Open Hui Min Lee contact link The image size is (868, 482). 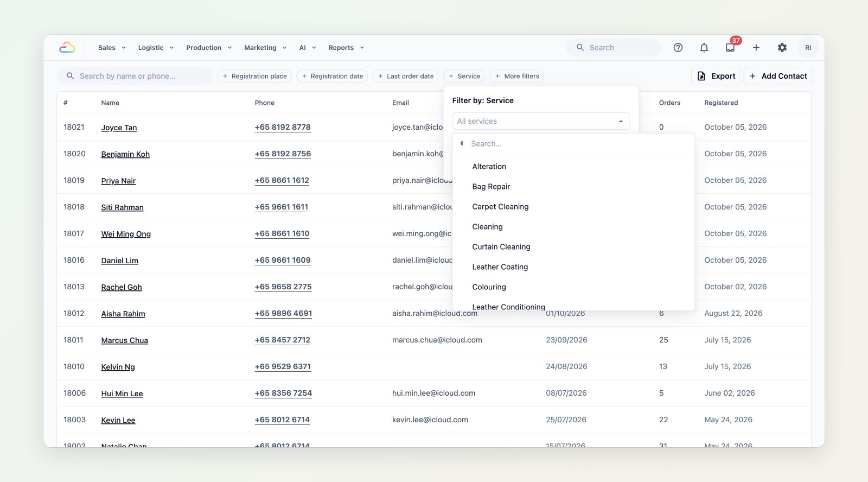pos(122,394)
